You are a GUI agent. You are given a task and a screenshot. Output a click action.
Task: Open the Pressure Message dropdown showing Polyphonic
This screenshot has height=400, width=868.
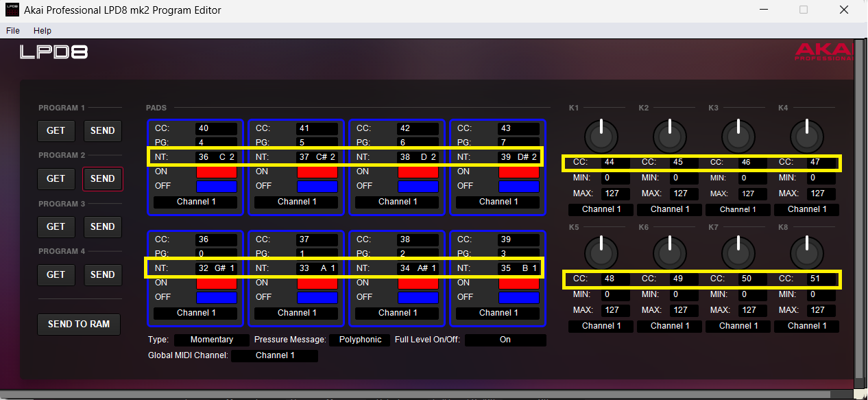(x=360, y=340)
